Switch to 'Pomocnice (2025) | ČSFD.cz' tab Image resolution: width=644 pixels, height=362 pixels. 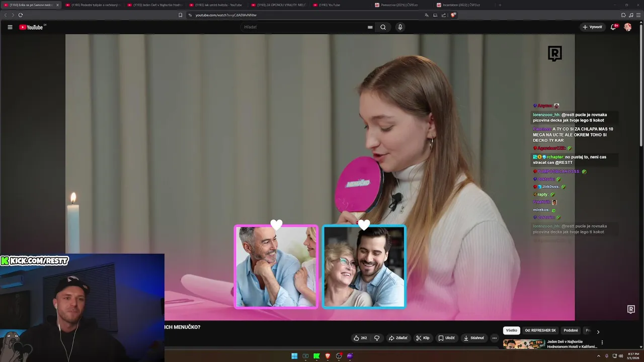pos(403,5)
